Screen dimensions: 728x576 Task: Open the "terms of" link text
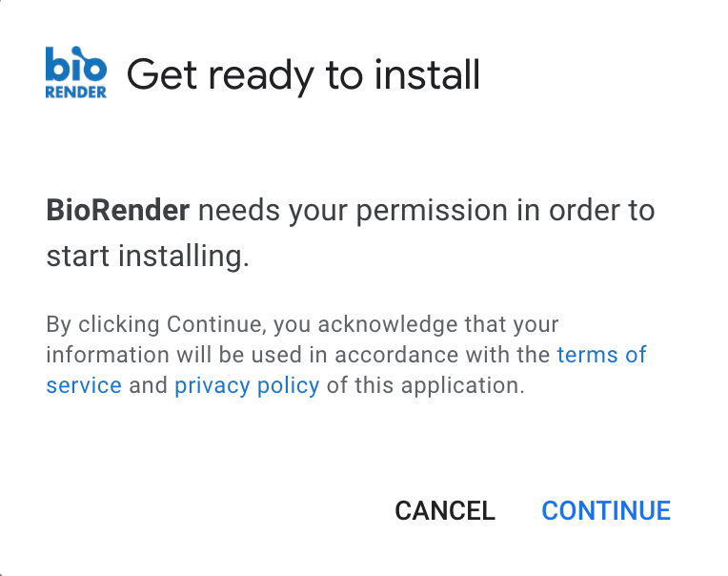click(x=601, y=355)
